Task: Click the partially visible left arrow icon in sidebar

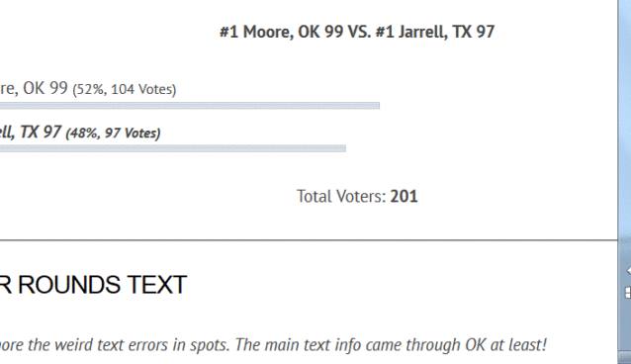Action: (628, 271)
